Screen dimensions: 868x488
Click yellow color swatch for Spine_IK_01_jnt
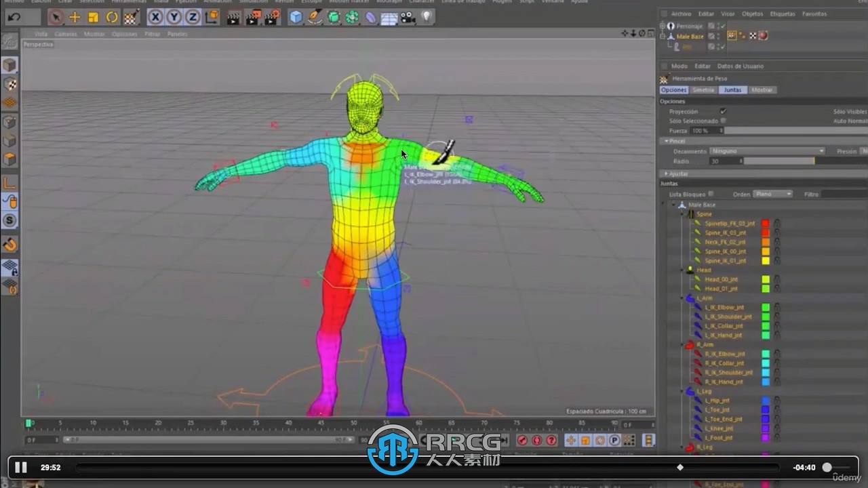[x=766, y=260]
